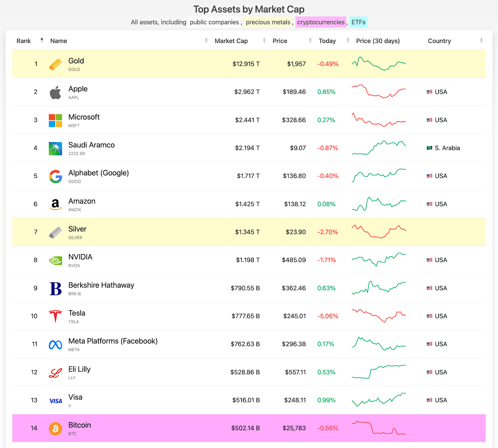Image resolution: width=498 pixels, height=448 pixels.
Task: Click NVIDIA price $485.09
Action: (x=294, y=260)
